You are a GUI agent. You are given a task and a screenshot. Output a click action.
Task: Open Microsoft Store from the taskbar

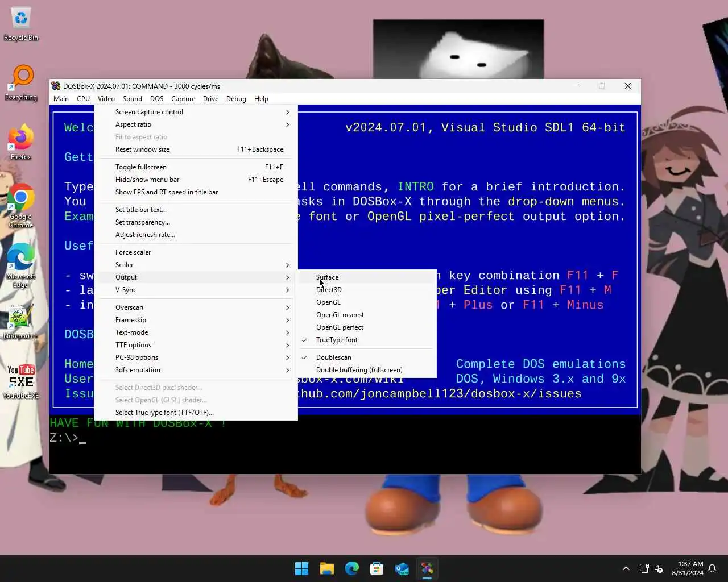(377, 568)
